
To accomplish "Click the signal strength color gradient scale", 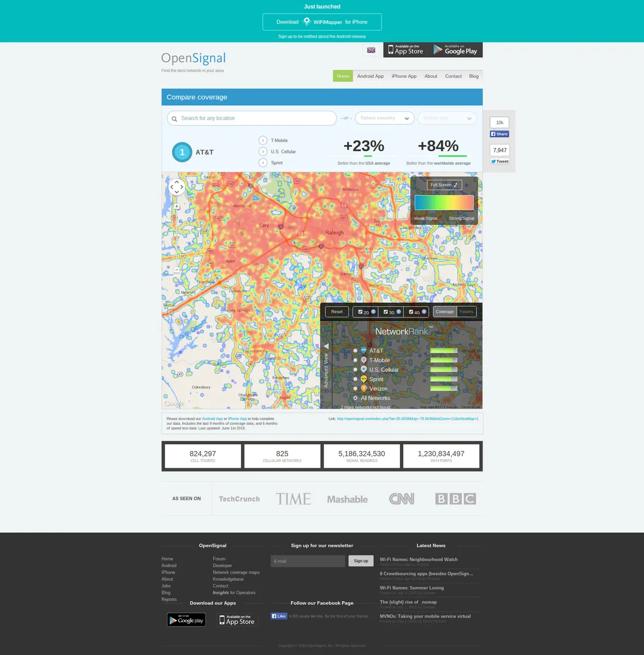I will (444, 203).
